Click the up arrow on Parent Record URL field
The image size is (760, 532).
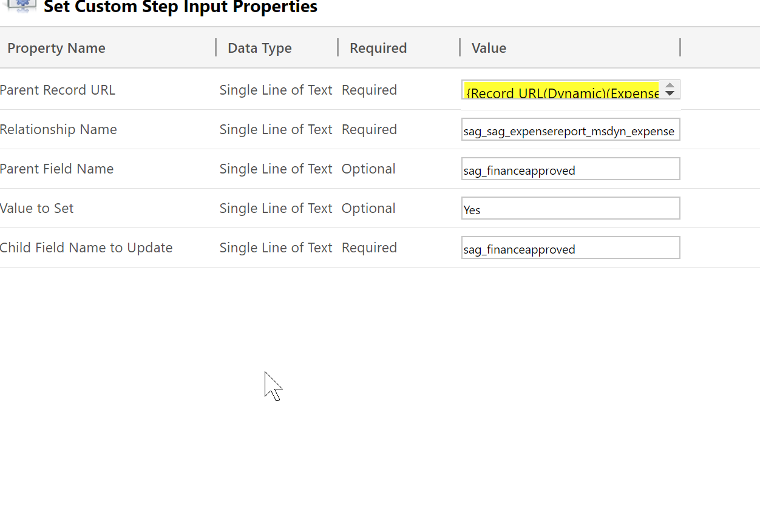(x=670, y=86)
